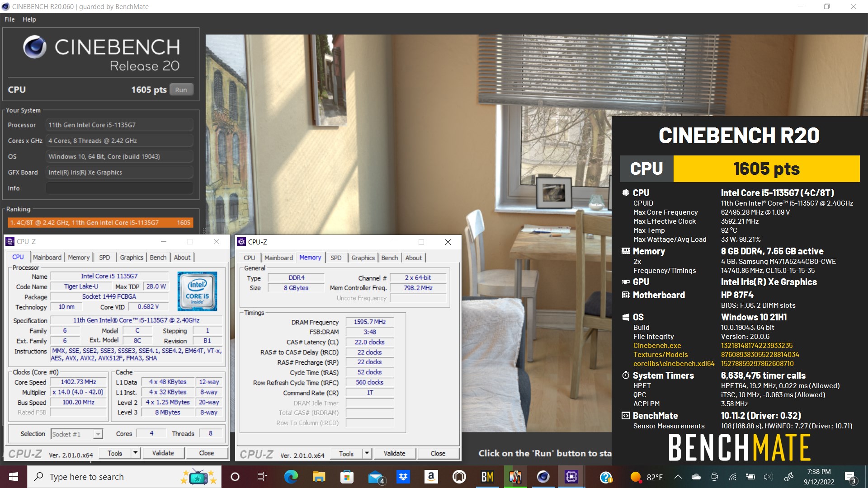Click the Motherboard icon in BenchMate panel
Viewport: 868px width, 488px height.
626,295
